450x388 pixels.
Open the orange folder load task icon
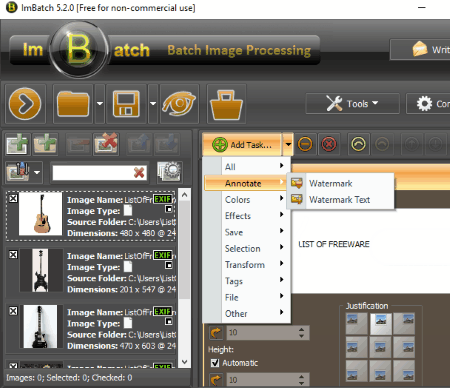73,104
